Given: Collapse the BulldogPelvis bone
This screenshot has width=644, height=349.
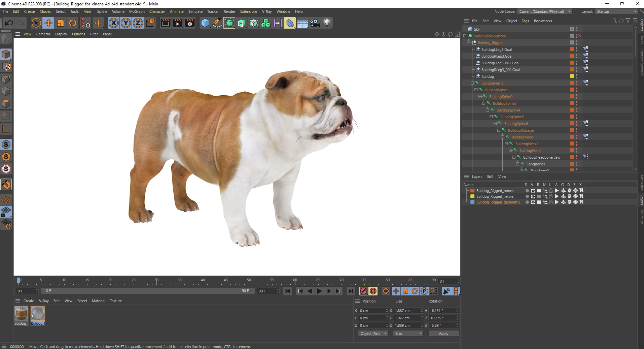Looking at the screenshot, I should coord(472,83).
